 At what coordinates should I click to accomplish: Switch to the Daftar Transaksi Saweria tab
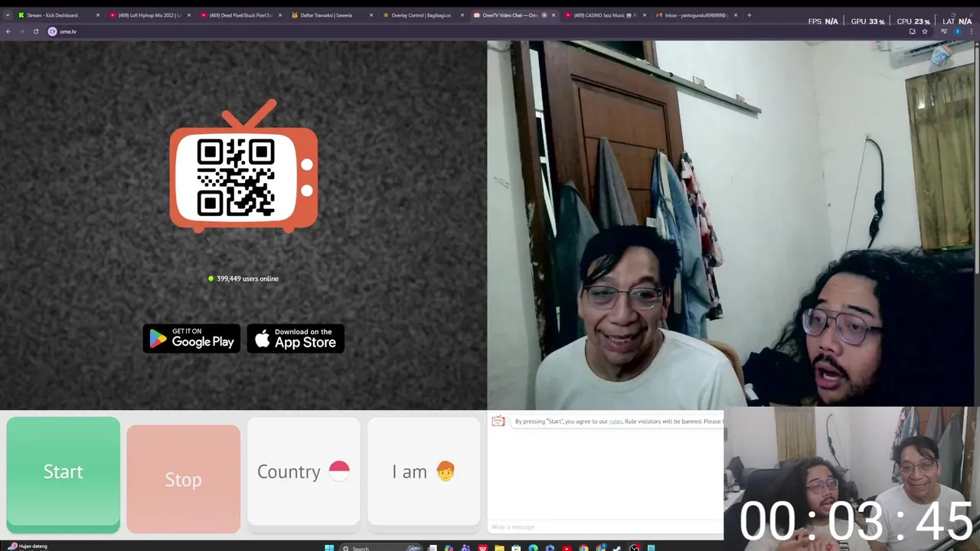coord(332,15)
